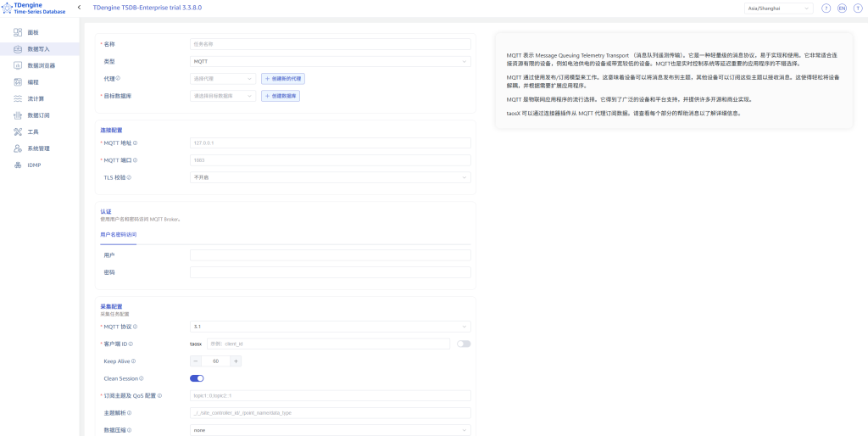The width and height of the screenshot is (868, 436).
Task: Click the info icon beside 主题解析
Action: tap(130, 413)
